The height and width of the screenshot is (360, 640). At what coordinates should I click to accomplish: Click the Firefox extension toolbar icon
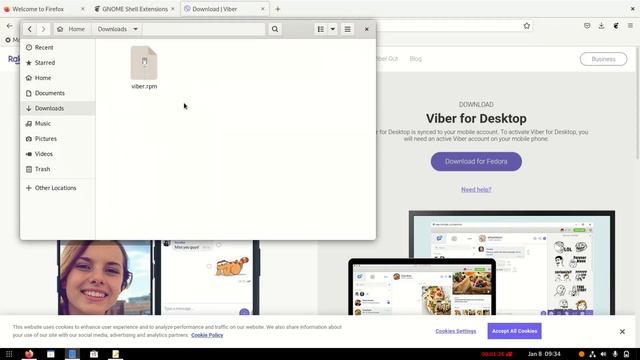616,26
